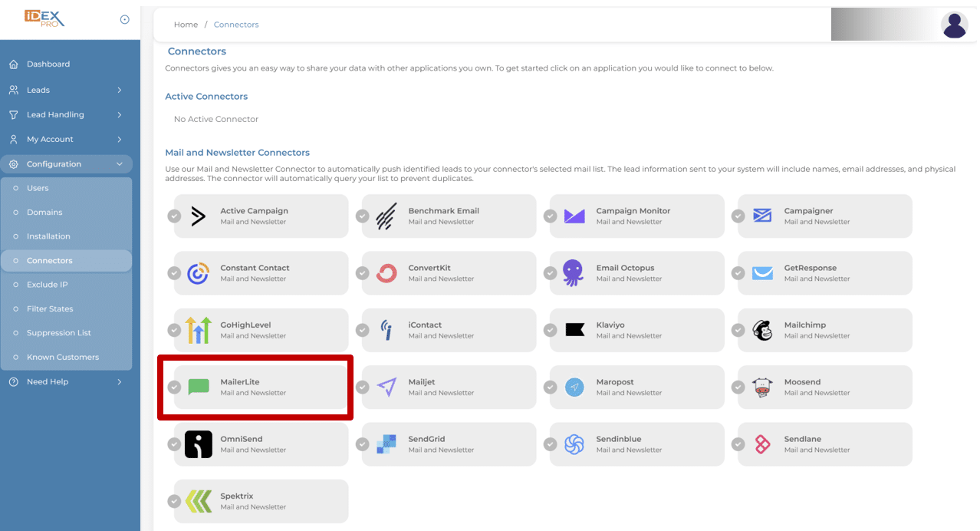This screenshot has width=980, height=531.
Task: Click the Connectors breadcrumb link
Action: pos(236,25)
